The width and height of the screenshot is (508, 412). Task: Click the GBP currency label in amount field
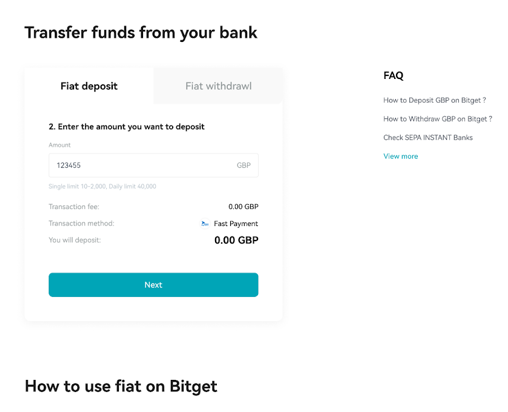(x=244, y=165)
